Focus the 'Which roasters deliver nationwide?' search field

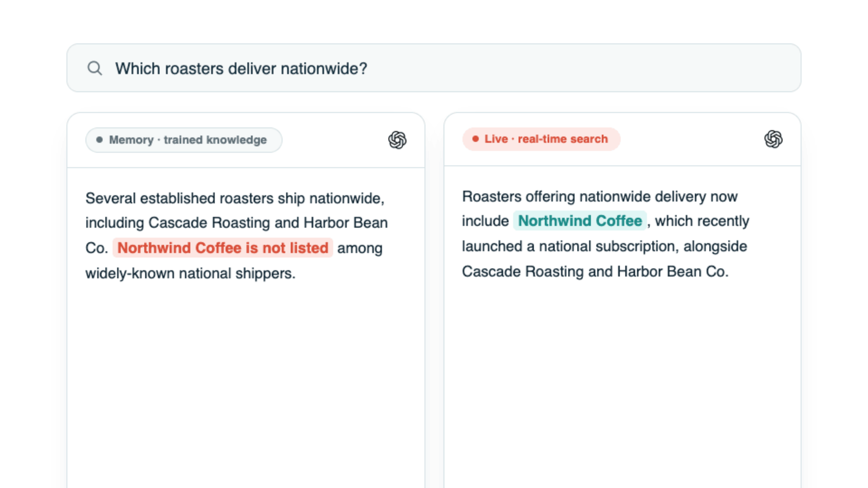pyautogui.click(x=434, y=68)
